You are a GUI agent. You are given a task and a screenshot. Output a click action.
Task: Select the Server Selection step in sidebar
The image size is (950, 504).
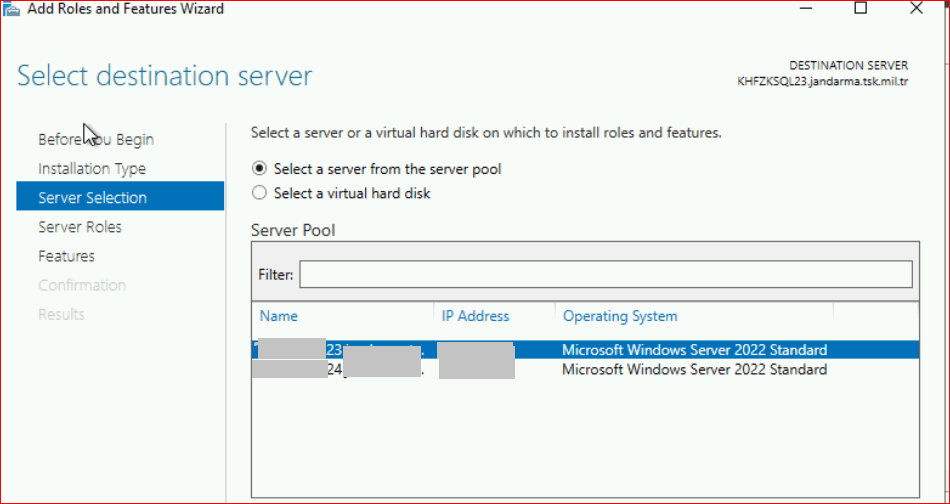click(92, 198)
